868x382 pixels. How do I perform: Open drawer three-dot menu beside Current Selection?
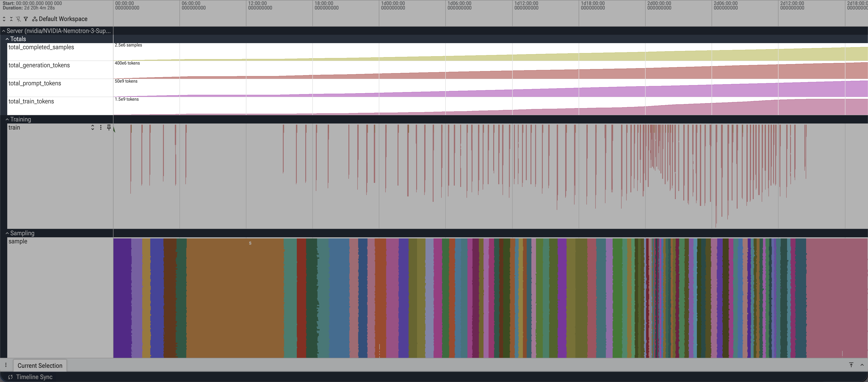tap(6, 365)
